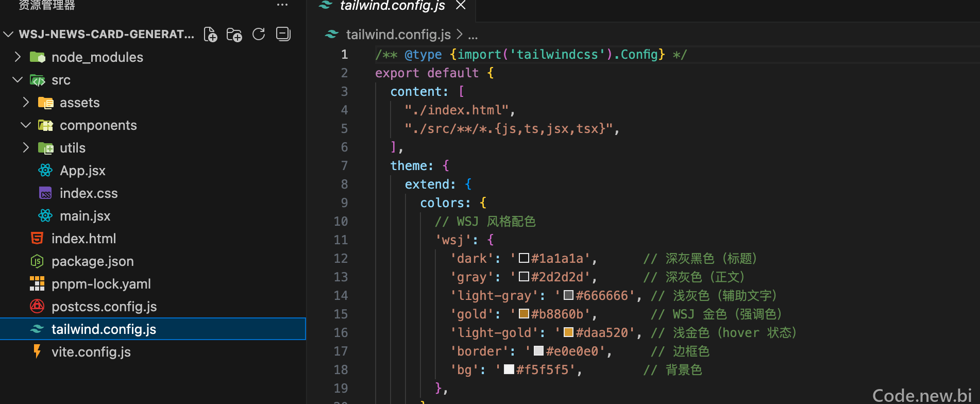Image resolution: width=980 pixels, height=404 pixels.
Task: Click tailwind.config.js in the breadcrumb
Action: (x=398, y=35)
